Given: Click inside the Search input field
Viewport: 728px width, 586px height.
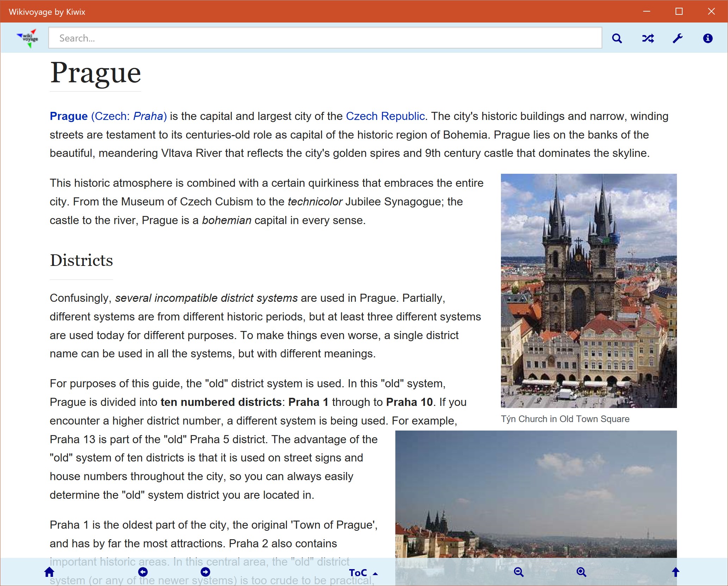Looking at the screenshot, I should (x=324, y=38).
